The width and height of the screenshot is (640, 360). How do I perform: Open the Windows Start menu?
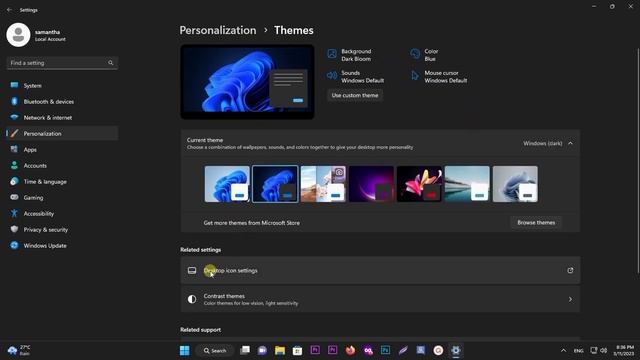(x=184, y=350)
